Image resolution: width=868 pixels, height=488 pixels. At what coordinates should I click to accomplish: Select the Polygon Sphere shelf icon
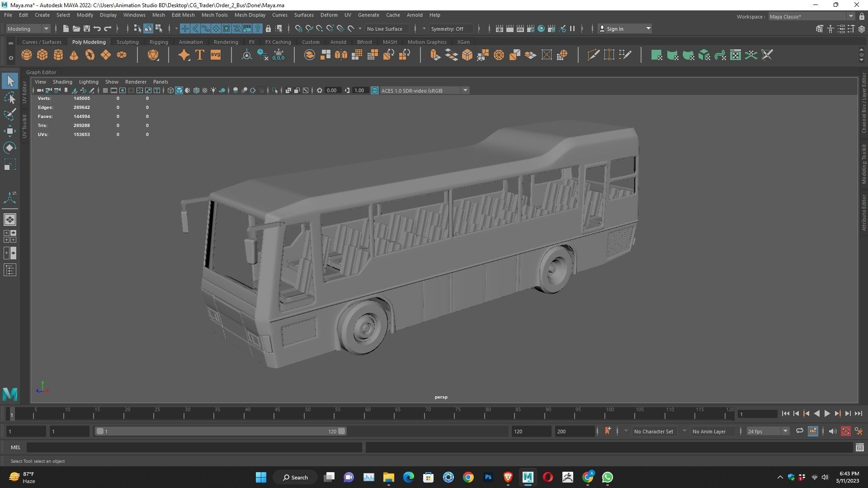[27, 55]
